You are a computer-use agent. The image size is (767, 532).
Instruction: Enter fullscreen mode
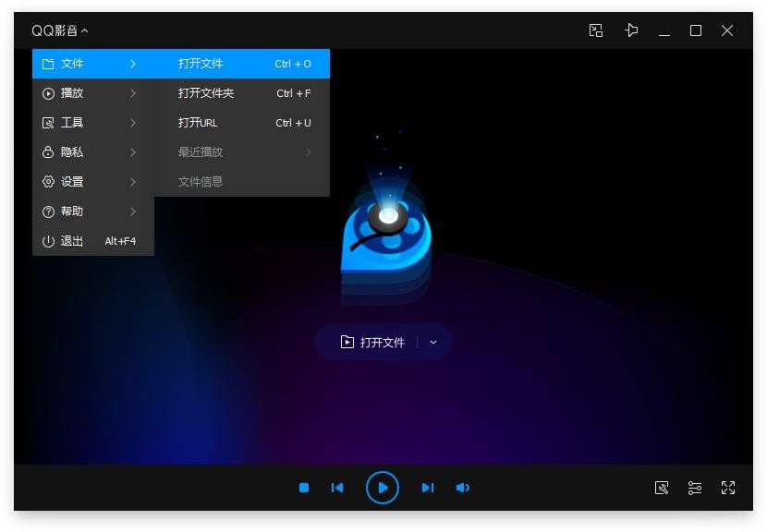point(728,488)
